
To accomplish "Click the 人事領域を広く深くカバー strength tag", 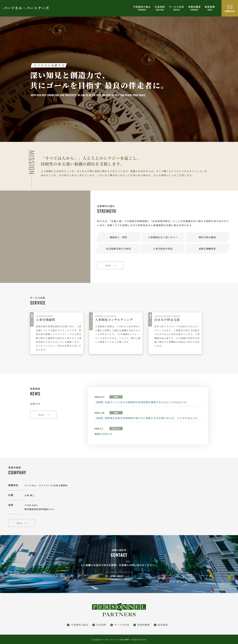I will tap(163, 237).
